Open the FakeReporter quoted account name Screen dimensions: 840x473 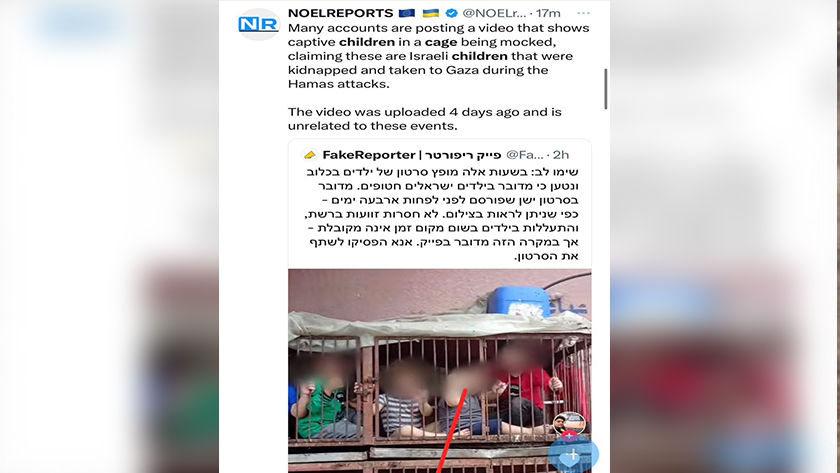411,155
